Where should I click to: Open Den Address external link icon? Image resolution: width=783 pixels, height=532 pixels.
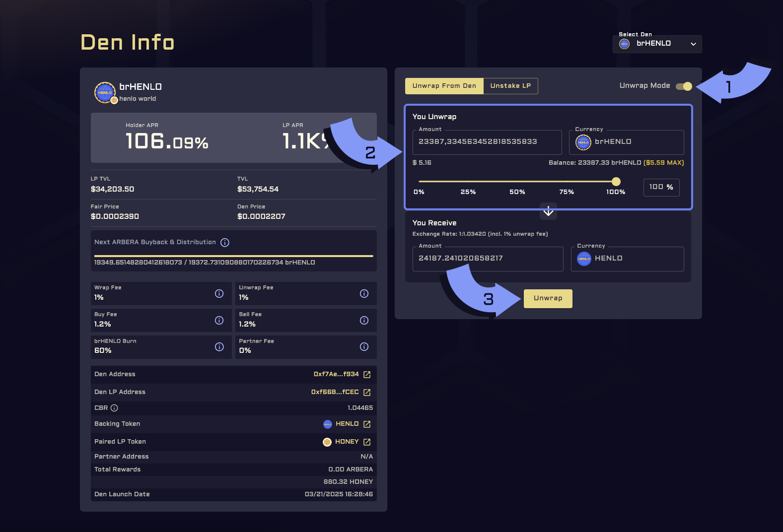click(x=367, y=375)
